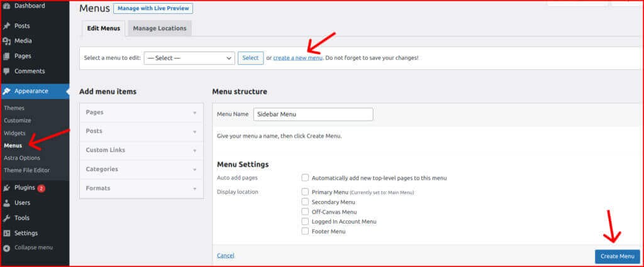This screenshot has width=644, height=267.
Task: Click the Tools wrench icon
Action: pos(6,218)
